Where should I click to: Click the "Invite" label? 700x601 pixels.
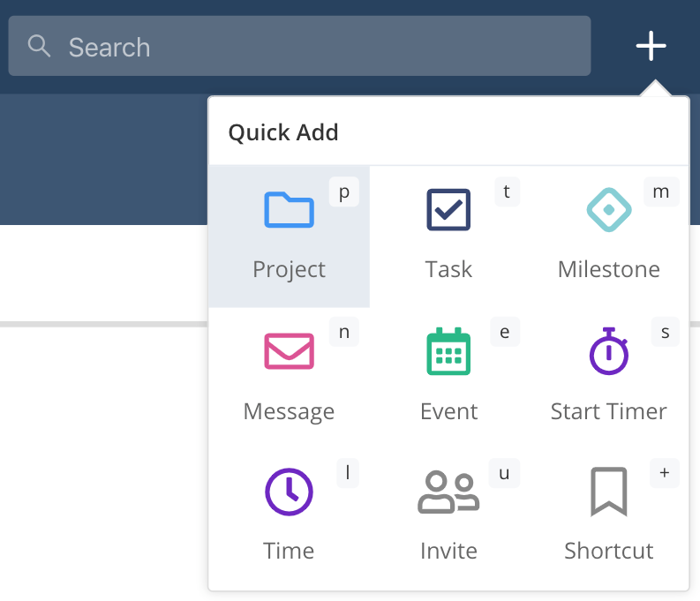coord(448,551)
